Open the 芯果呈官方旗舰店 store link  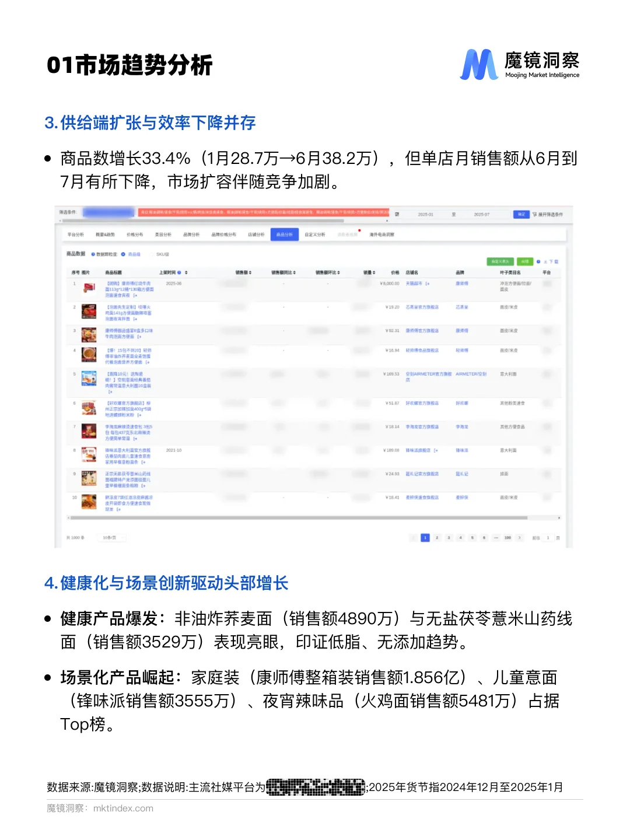click(x=422, y=307)
